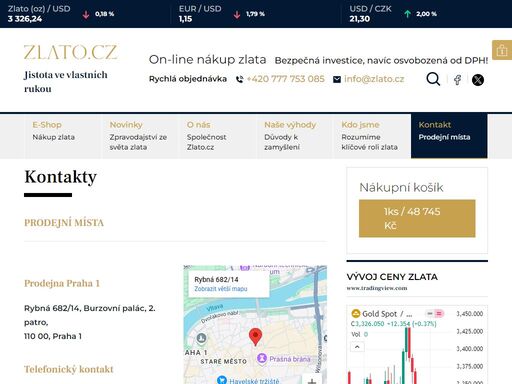Click the PRODEJNÍ MÍSTA heading
Viewport: 512px width, 384px height.
coord(64,223)
